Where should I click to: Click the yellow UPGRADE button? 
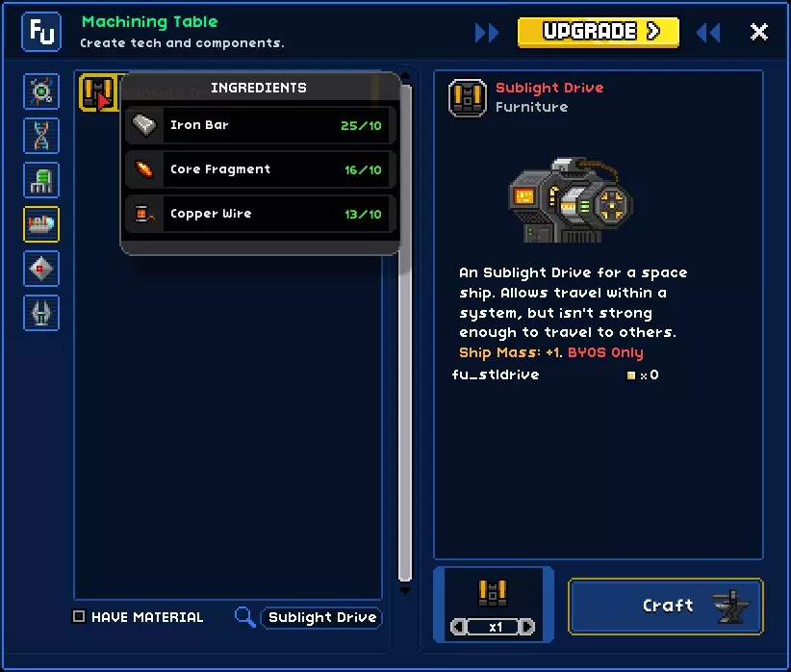[x=599, y=33]
